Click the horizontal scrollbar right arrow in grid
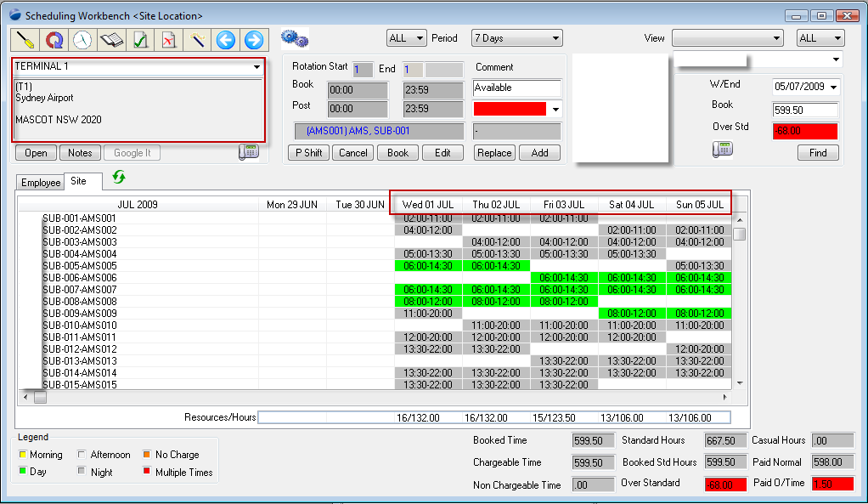 [725, 397]
